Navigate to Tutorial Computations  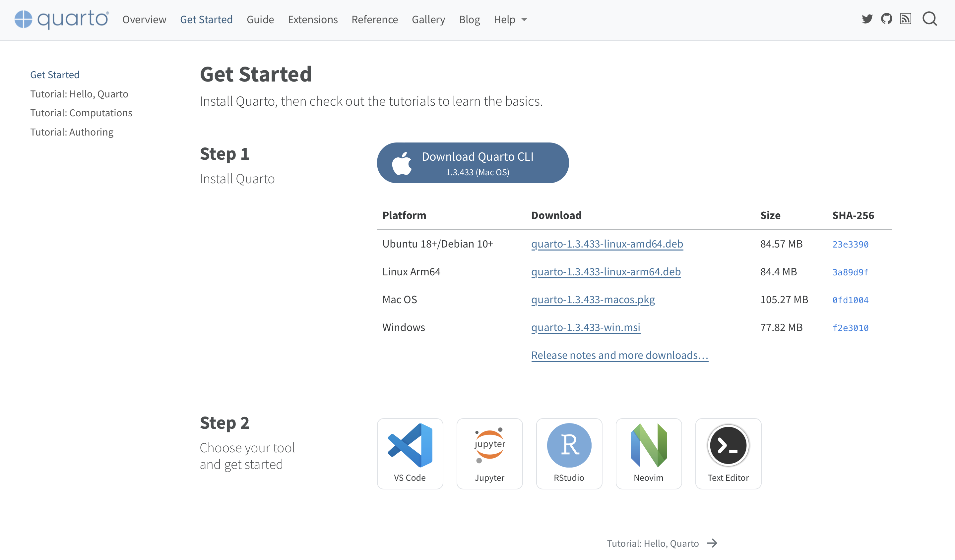tap(81, 112)
